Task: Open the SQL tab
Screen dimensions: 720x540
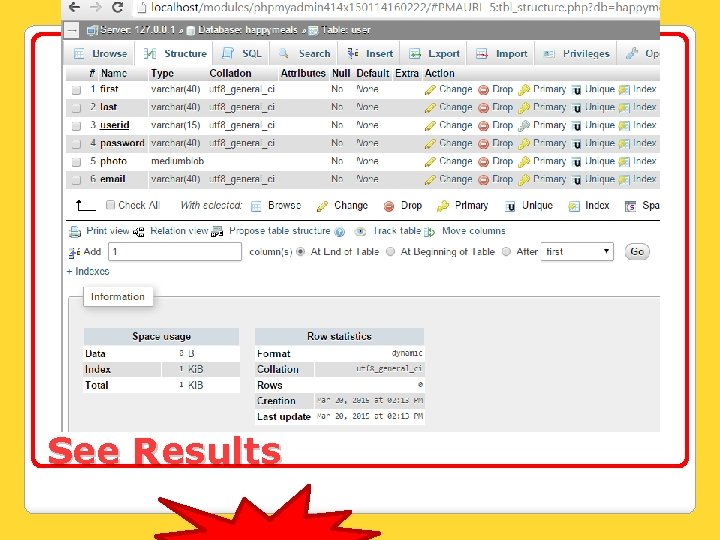Action: click(242, 54)
